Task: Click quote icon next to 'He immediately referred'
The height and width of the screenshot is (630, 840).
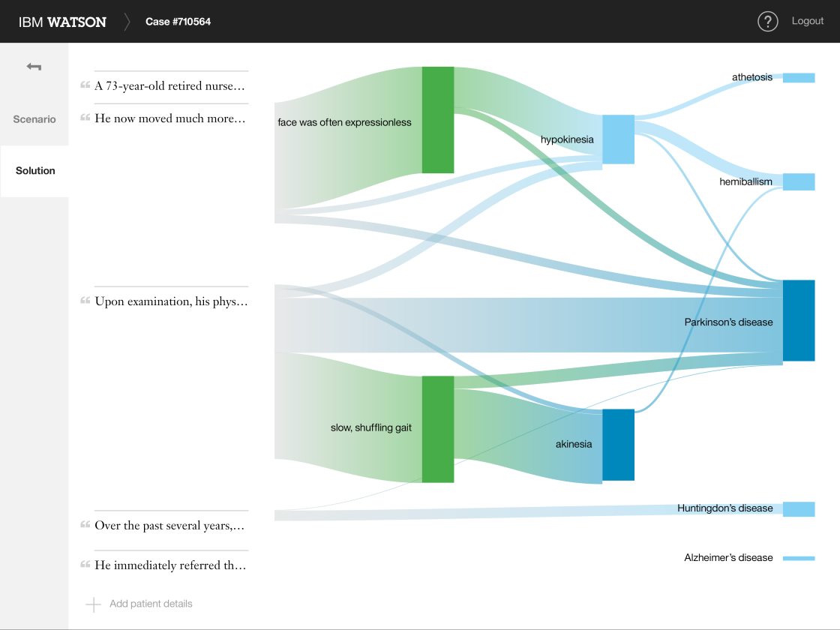Action: 85,563
